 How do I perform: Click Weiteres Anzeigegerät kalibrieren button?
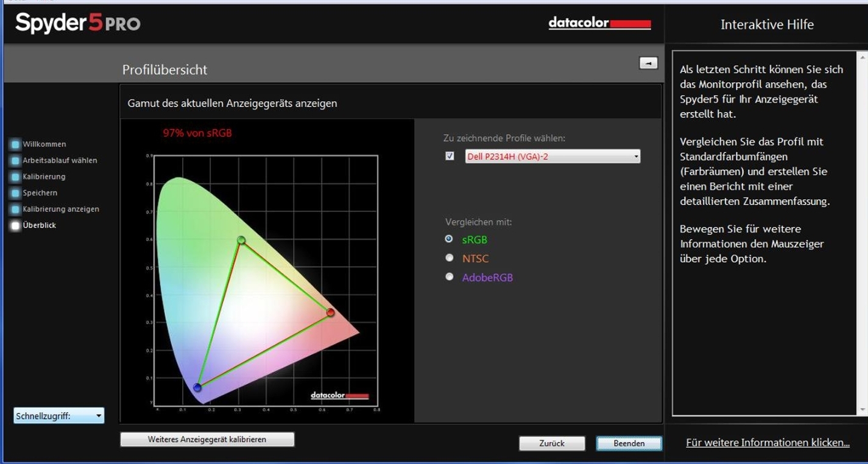[x=207, y=439]
